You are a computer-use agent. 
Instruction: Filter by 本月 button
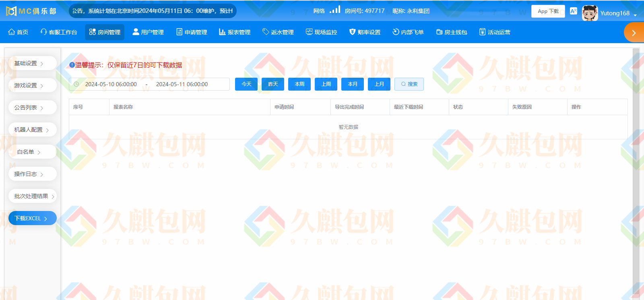[353, 84]
